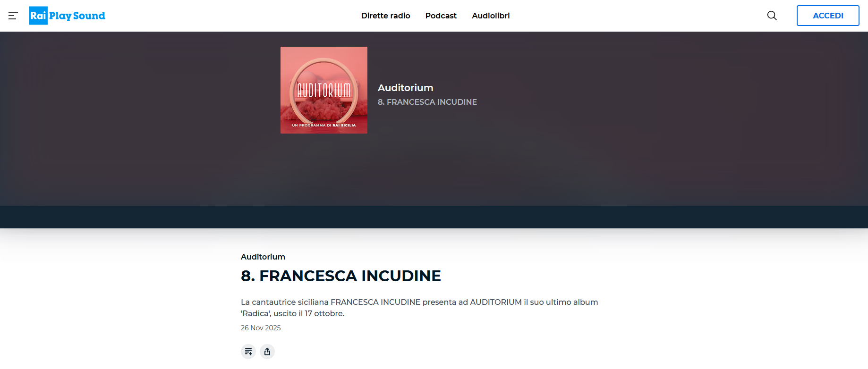Open the Podcast section
The height and width of the screenshot is (369, 868).
point(441,16)
